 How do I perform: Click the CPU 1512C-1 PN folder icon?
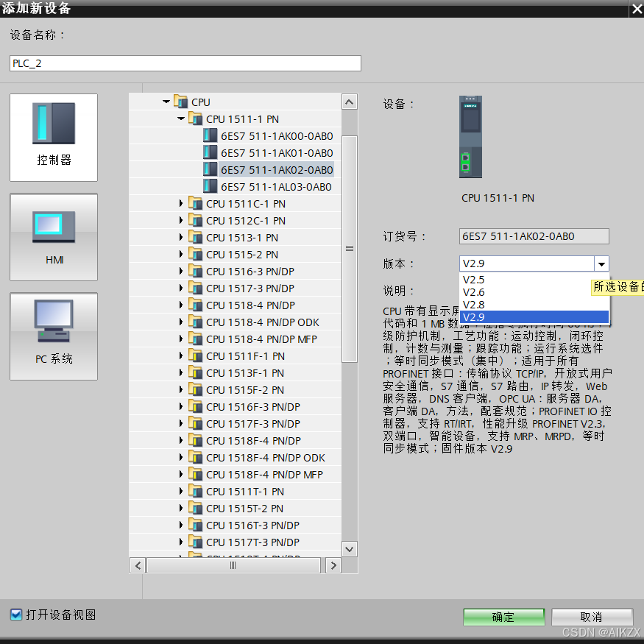coord(196,220)
